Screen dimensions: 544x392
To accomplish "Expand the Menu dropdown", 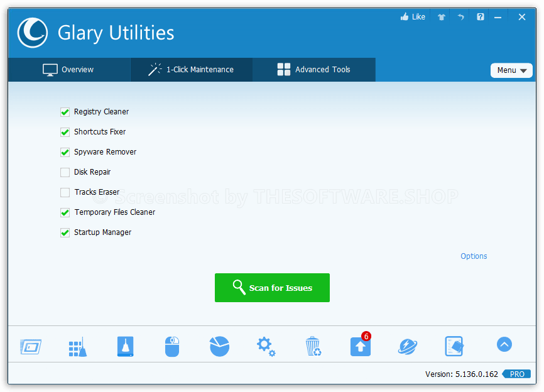I will click(x=511, y=70).
